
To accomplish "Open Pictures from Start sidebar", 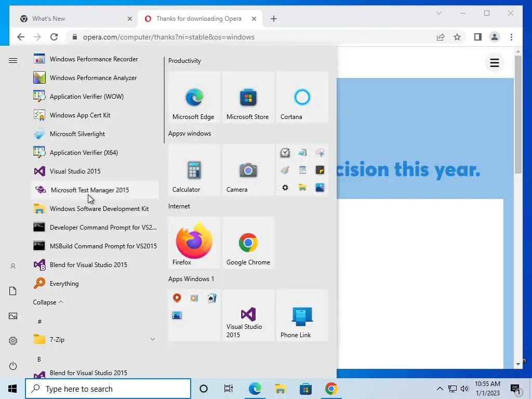I will [13, 316].
